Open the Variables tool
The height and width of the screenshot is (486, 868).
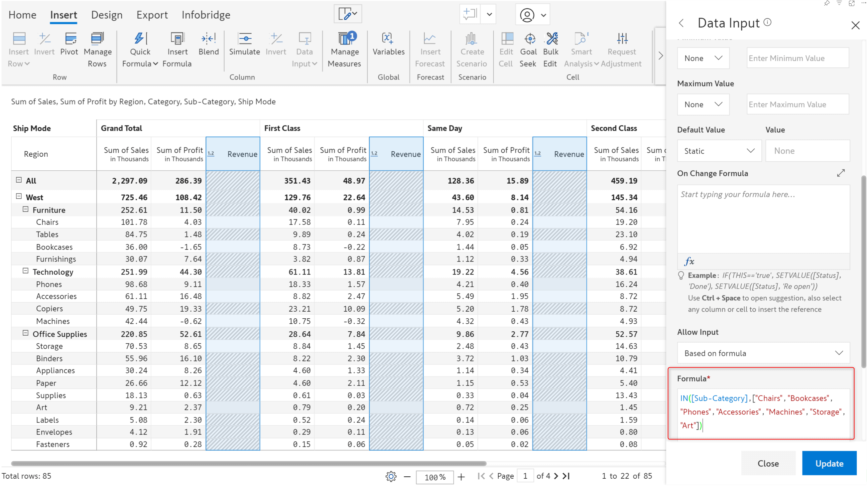tap(388, 44)
